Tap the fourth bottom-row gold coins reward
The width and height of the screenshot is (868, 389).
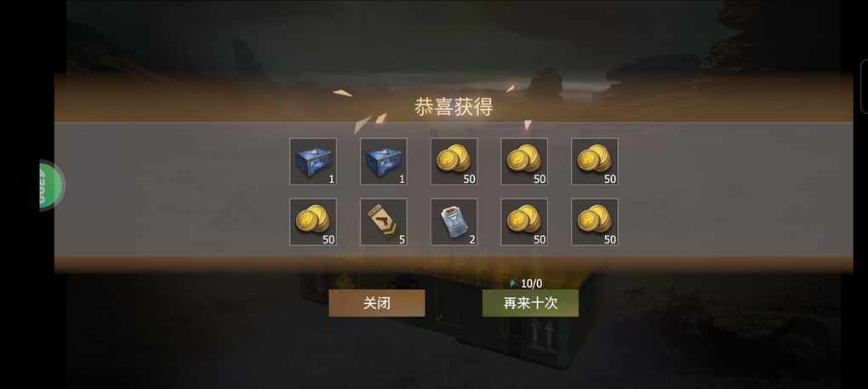[524, 222]
